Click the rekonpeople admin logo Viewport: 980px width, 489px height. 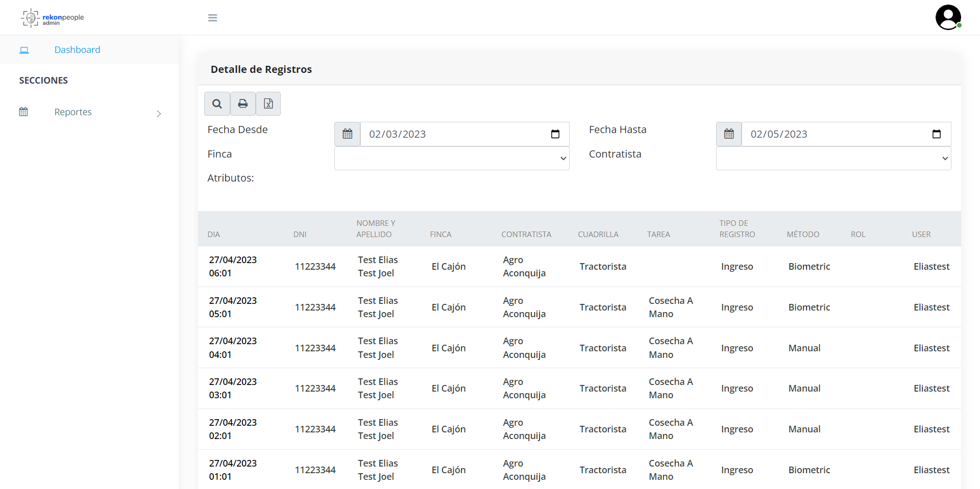[53, 18]
